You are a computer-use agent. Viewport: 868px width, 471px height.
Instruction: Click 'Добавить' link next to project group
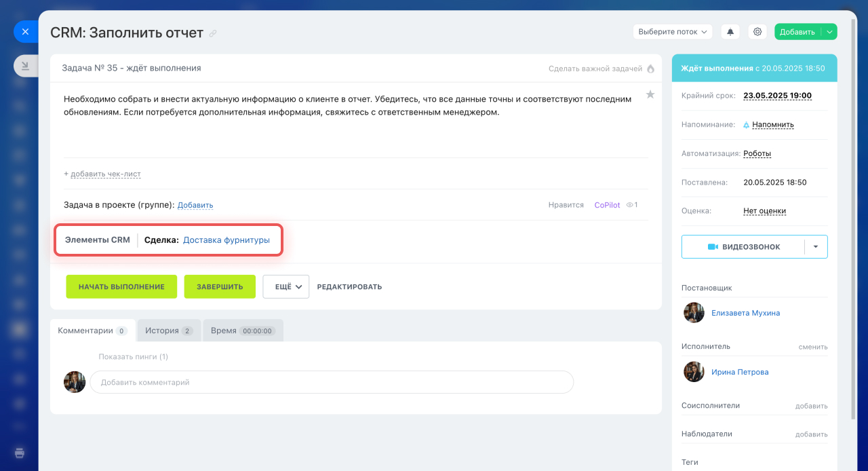[195, 205]
